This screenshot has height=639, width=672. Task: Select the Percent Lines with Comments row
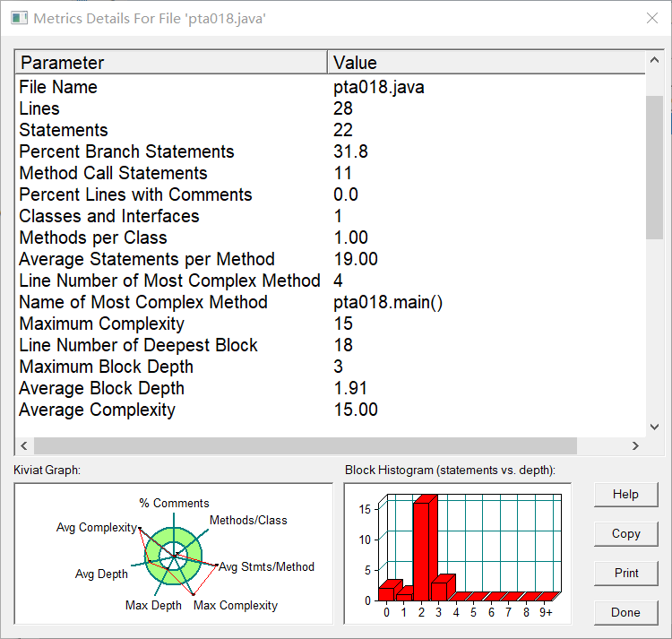331,194
